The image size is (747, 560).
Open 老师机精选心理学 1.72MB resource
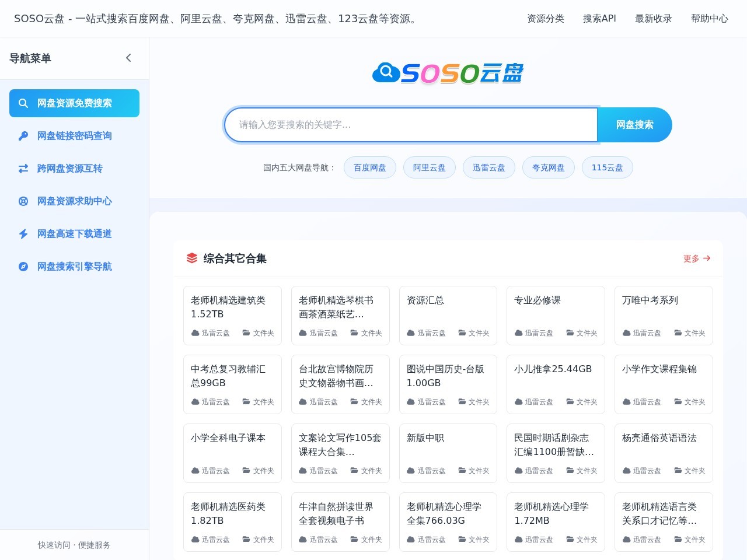tap(551, 513)
